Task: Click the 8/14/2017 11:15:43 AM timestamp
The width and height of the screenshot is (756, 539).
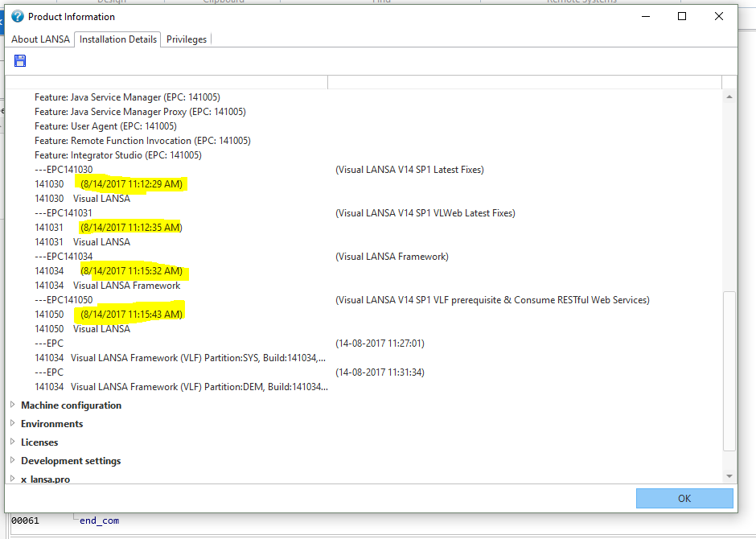Action: (131, 315)
